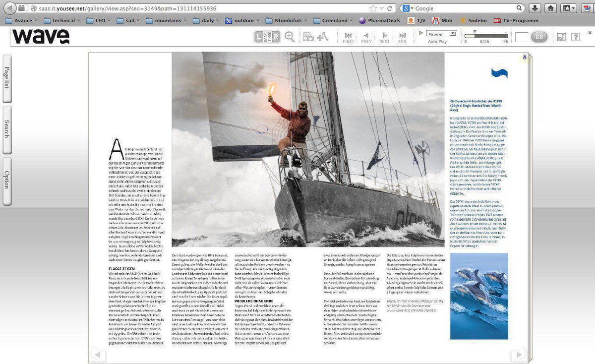Click the wave magazine logo
This screenshot has width=595, height=364.
tap(41, 37)
